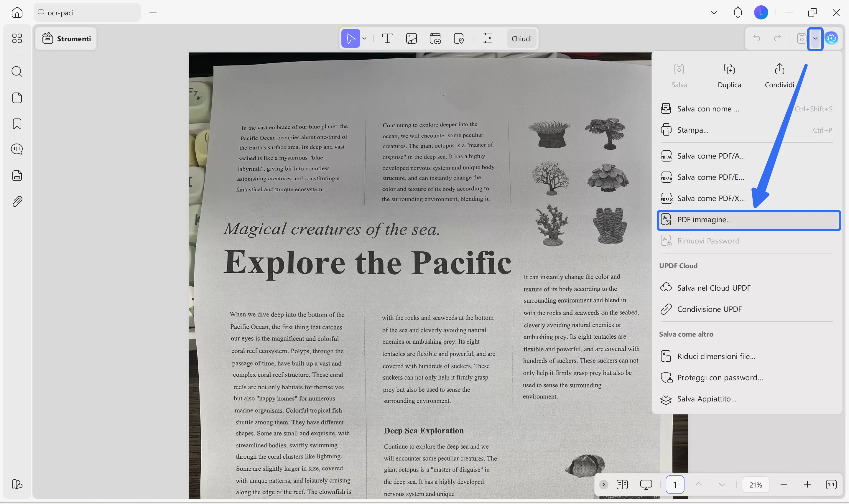
Task: Open the search panel in the sidebar
Action: click(17, 71)
